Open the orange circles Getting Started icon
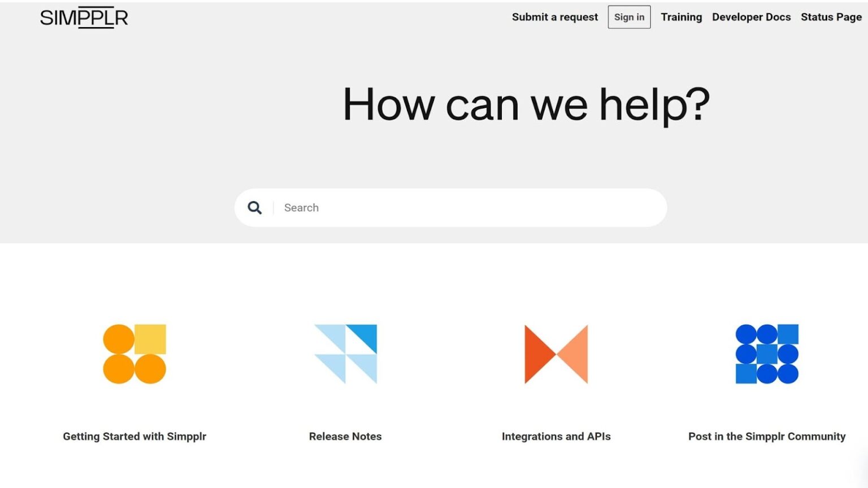868x488 pixels. coord(134,354)
